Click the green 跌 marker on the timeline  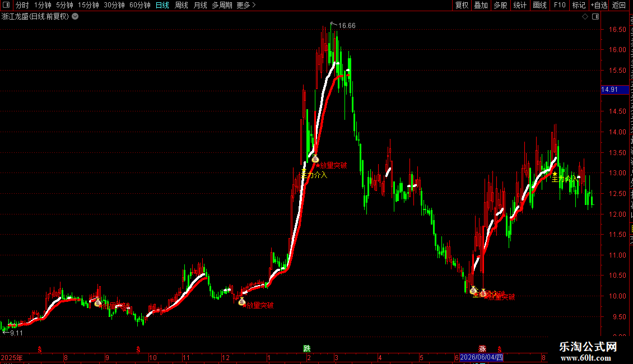coord(307,349)
